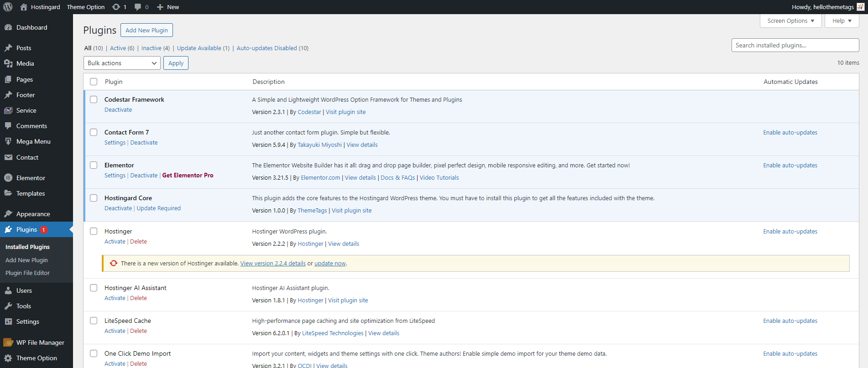Open Elementor Video Tutorials link
The width and height of the screenshot is (868, 368).
[439, 178]
